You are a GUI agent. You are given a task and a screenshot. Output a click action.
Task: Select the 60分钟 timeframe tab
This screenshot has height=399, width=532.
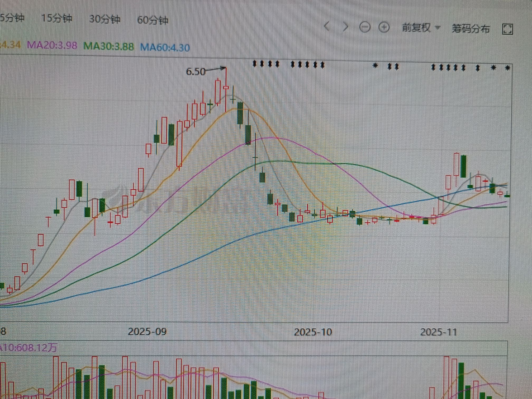153,20
